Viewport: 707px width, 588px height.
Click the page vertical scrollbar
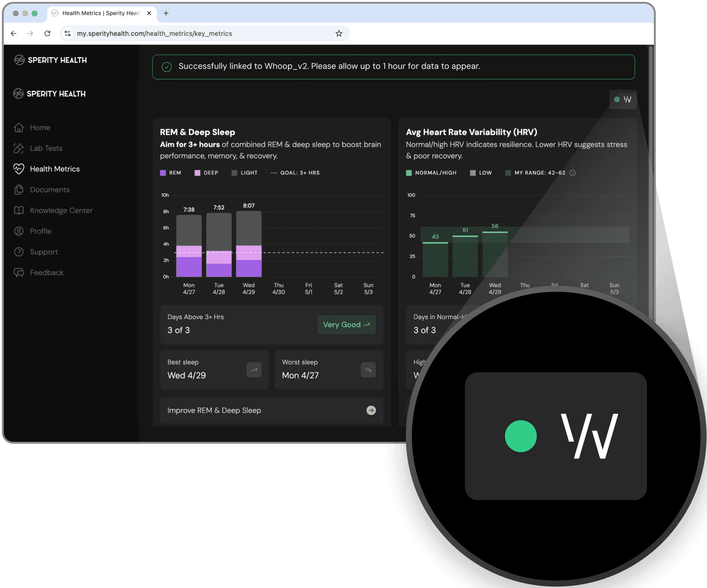[651, 183]
